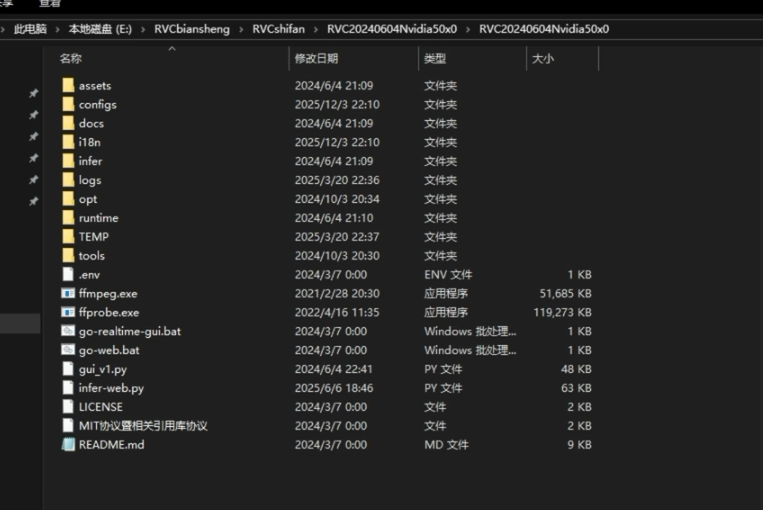Go to 此电脑 in the breadcrumb
Image resolution: width=763 pixels, height=510 pixels.
[x=30, y=29]
